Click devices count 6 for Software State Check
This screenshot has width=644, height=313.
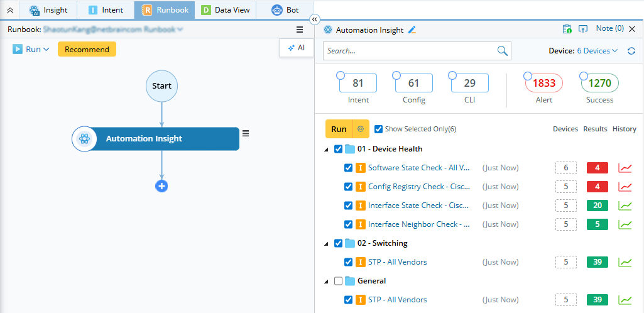pos(566,168)
